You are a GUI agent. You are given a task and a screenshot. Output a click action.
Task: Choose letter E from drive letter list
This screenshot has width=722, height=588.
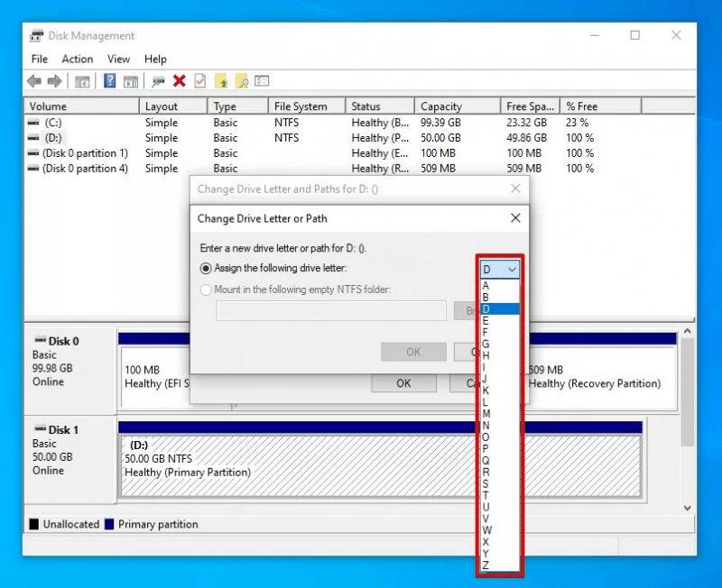486,320
